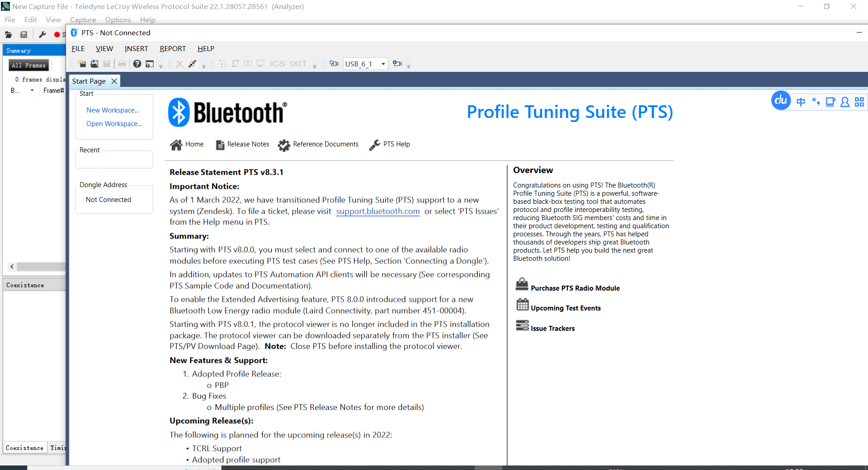Click the Open Workspace toolbar icon

[x=94, y=64]
